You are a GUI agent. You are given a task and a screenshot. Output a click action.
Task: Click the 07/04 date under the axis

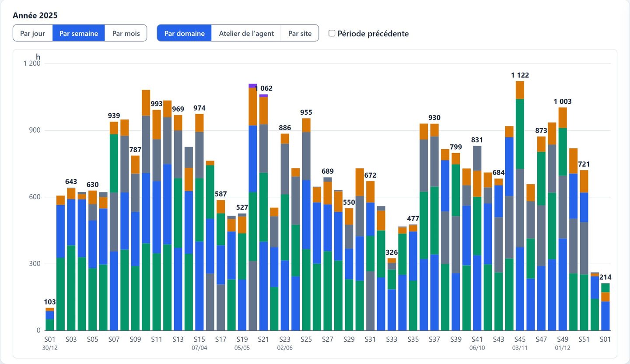(199, 348)
